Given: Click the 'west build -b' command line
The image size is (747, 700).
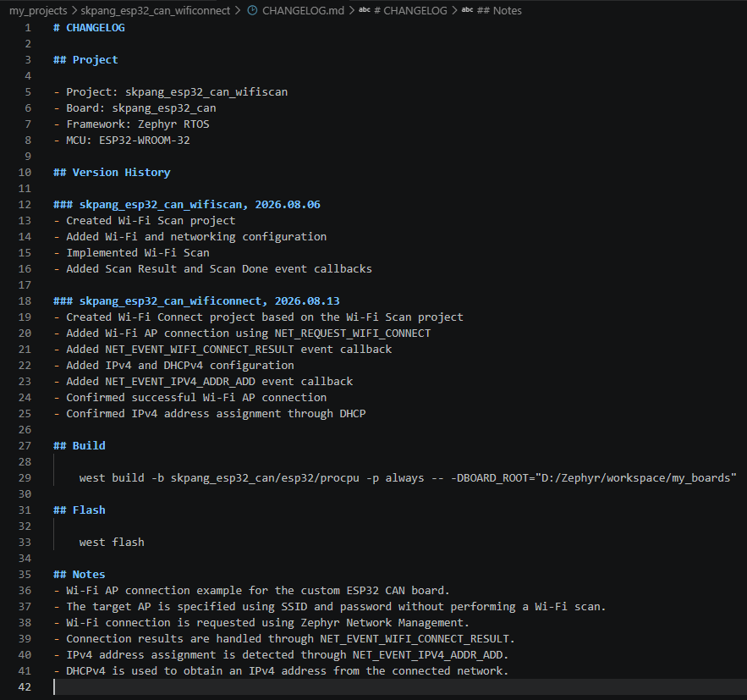Looking at the screenshot, I should coord(408,478).
